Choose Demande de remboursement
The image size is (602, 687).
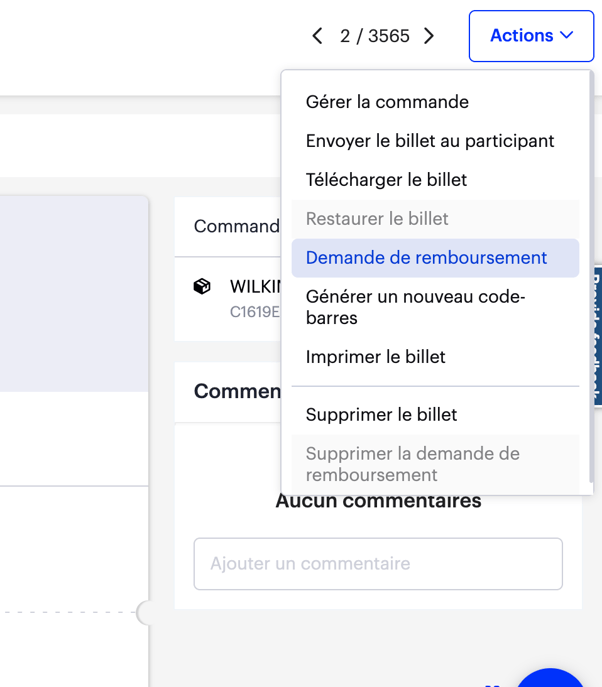tap(435, 258)
